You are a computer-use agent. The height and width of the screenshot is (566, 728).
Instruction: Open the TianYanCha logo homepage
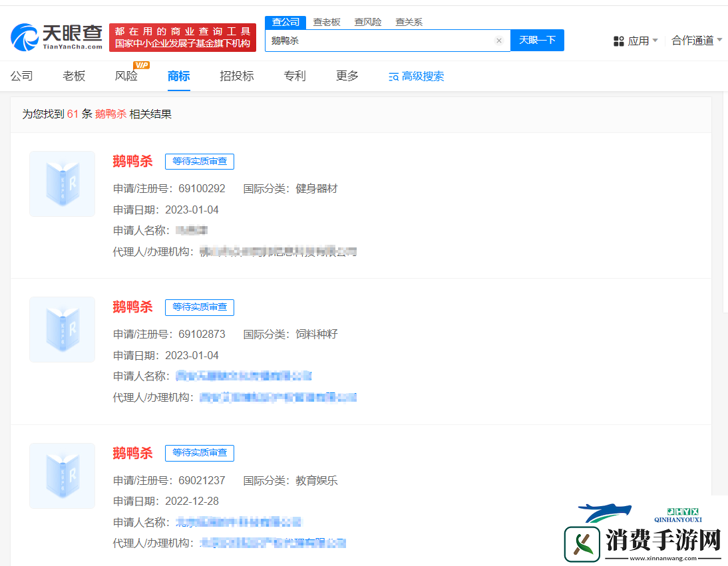coord(56,37)
